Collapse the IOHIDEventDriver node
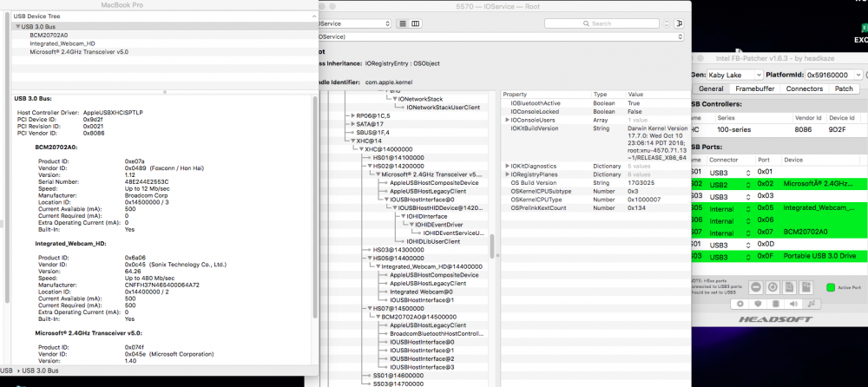Viewport: 868px width, 387px height. coord(411,225)
